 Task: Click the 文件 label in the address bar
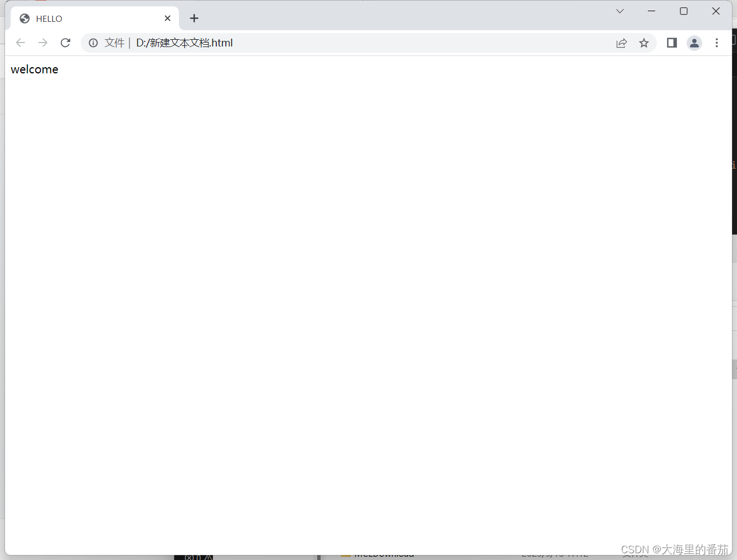[114, 43]
